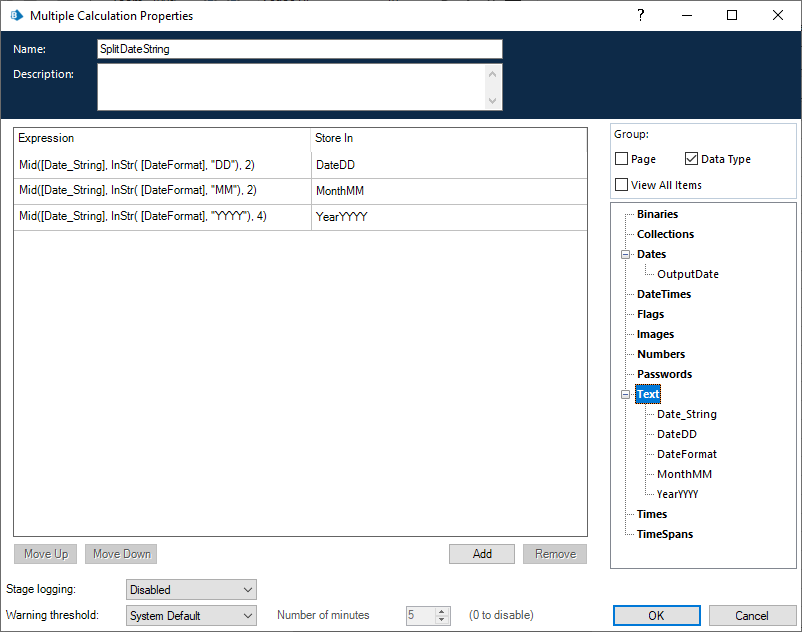This screenshot has height=632, width=802.
Task: Select the OutputDate data item
Action: [687, 274]
